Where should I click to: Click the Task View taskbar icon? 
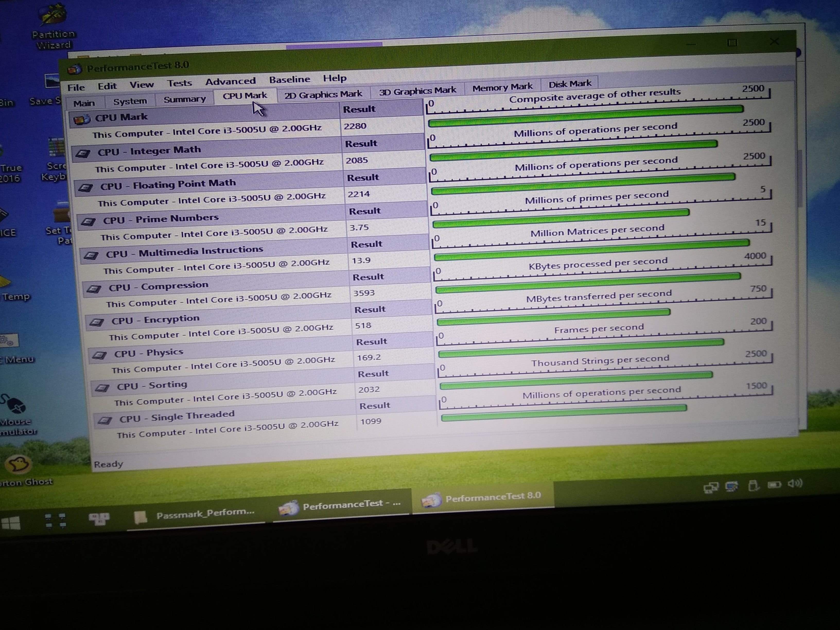coord(55,521)
